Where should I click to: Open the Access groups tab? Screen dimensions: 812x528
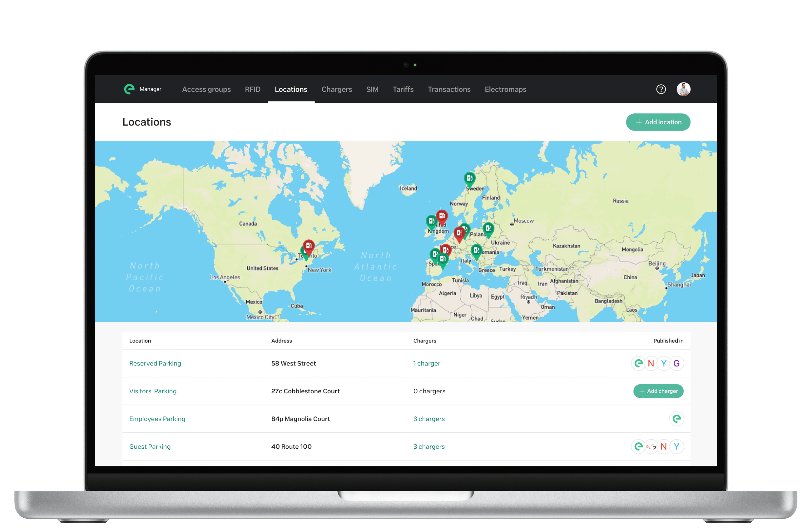(x=206, y=89)
